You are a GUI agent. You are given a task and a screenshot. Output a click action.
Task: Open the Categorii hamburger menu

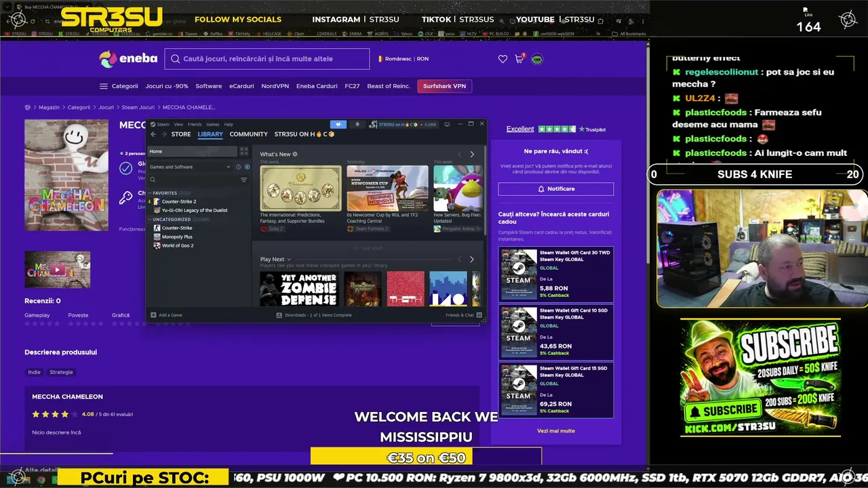pyautogui.click(x=119, y=86)
